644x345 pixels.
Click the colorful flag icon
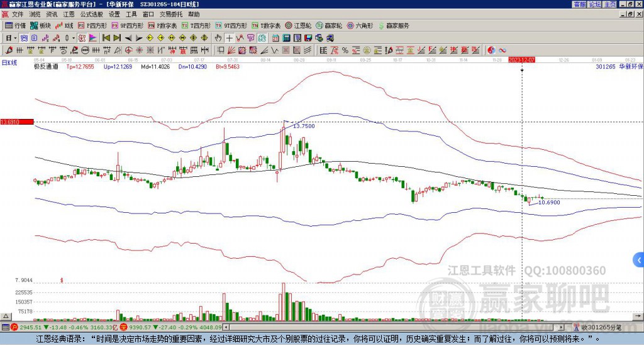pyautogui.click(x=93, y=38)
